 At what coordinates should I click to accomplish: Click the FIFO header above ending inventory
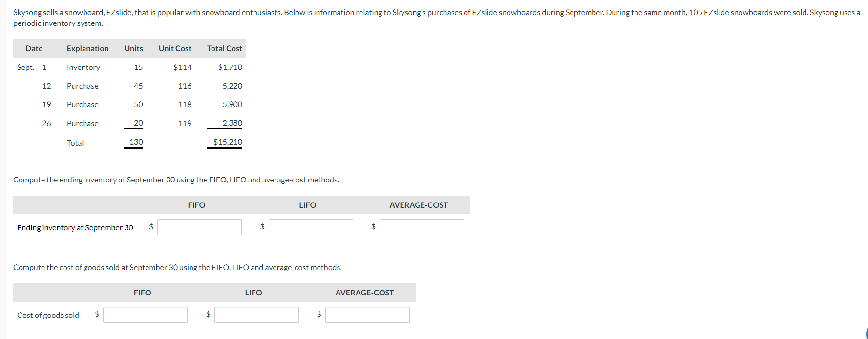click(x=196, y=205)
